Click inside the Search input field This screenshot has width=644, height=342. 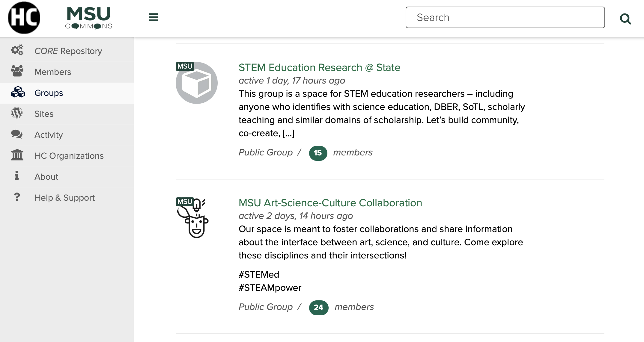[505, 17]
